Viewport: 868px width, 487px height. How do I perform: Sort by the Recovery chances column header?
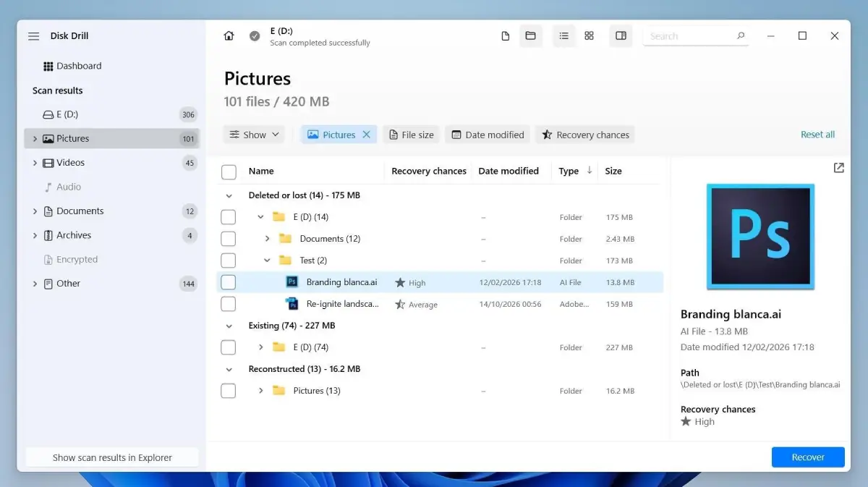(429, 171)
